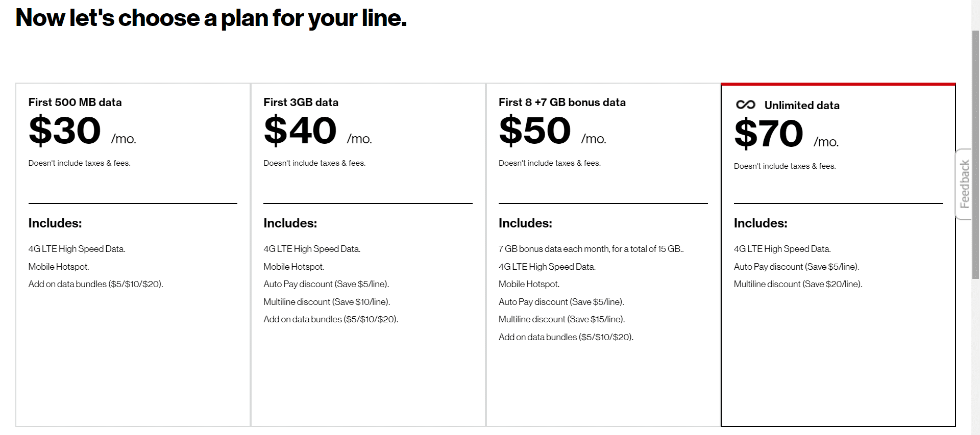
Task: Click the infinity icon beside Unlimited data
Action: (x=745, y=105)
